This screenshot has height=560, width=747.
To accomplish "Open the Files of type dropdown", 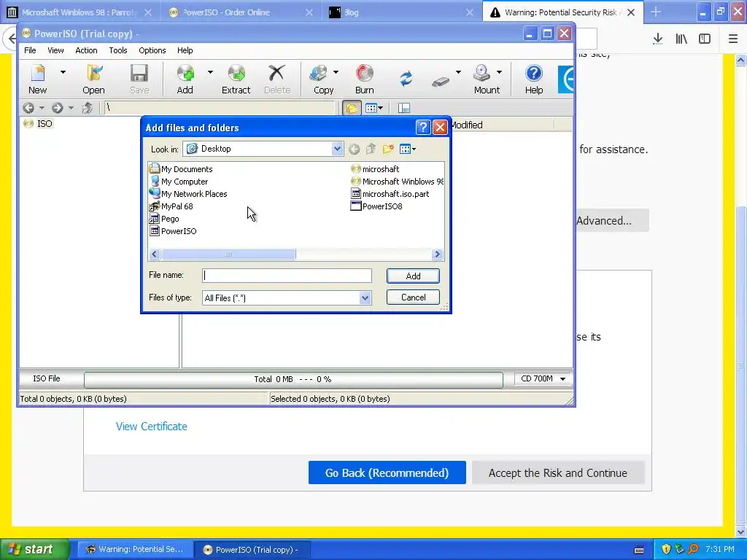I will tap(365, 298).
